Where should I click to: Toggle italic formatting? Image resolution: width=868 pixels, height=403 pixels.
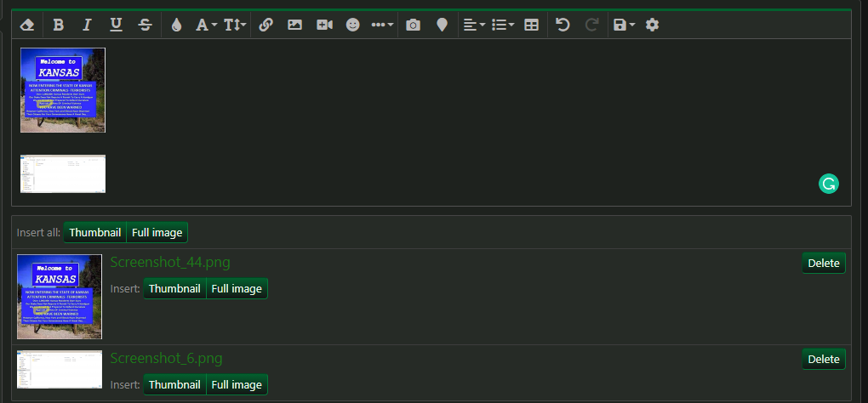tap(87, 25)
